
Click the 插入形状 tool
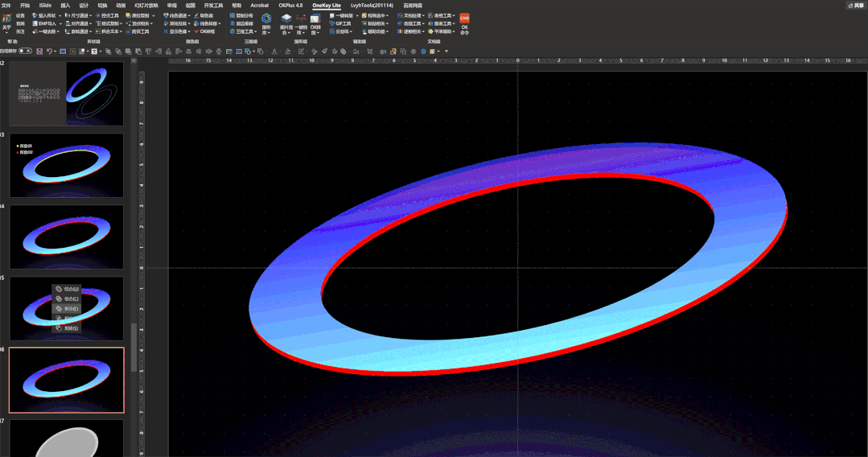44,15
